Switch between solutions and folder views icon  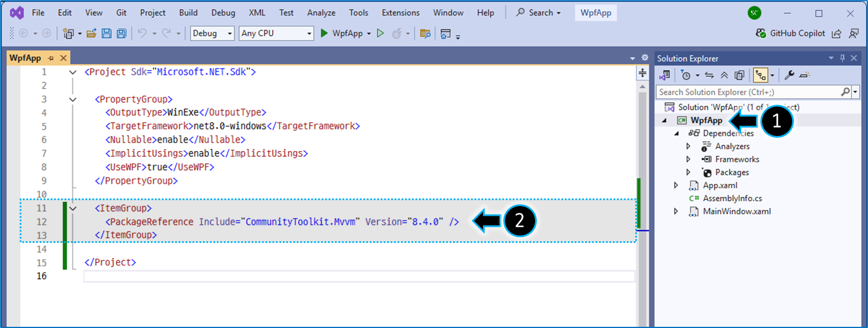pyautogui.click(x=665, y=75)
